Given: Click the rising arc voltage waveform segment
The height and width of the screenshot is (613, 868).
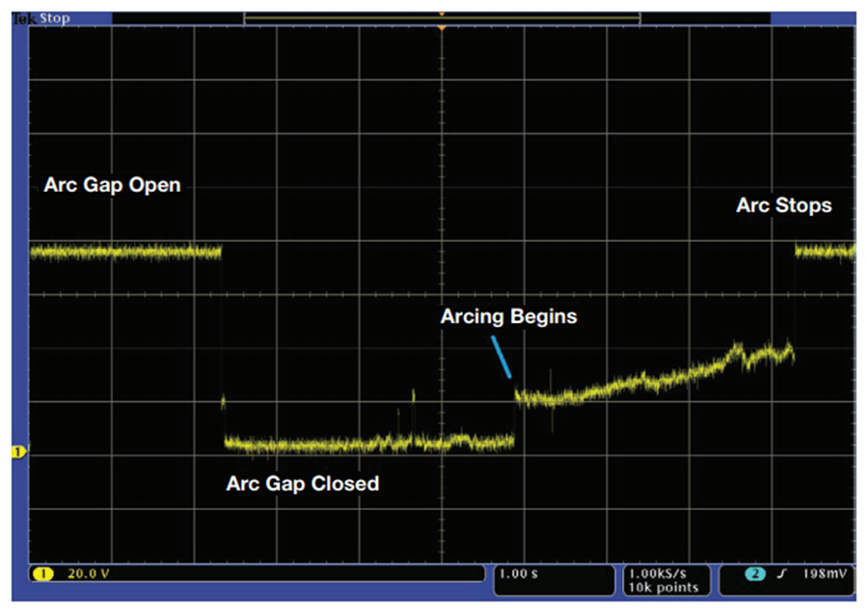Looking at the screenshot, I should [x=655, y=376].
